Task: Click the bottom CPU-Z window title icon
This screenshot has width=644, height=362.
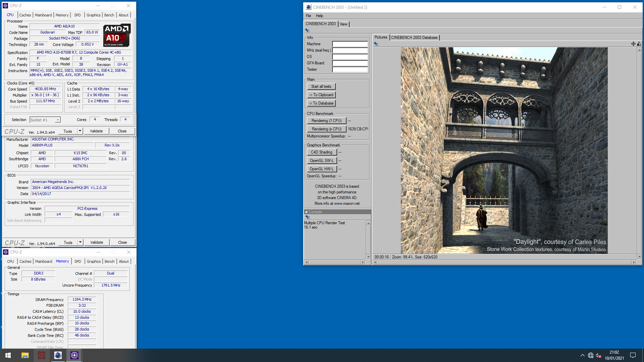Action: (6, 252)
